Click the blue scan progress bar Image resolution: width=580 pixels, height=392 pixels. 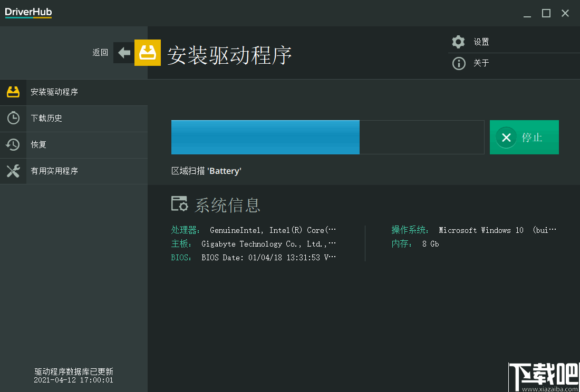point(264,137)
